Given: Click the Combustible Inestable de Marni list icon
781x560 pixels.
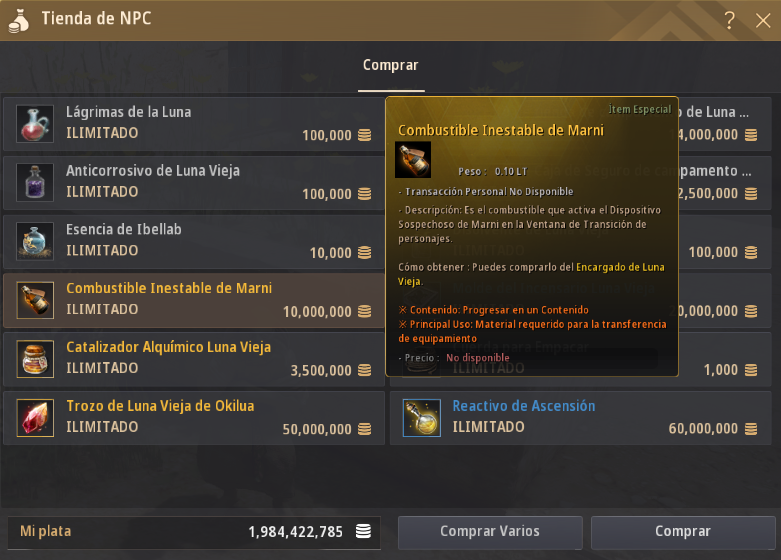Looking at the screenshot, I should pos(35,300).
